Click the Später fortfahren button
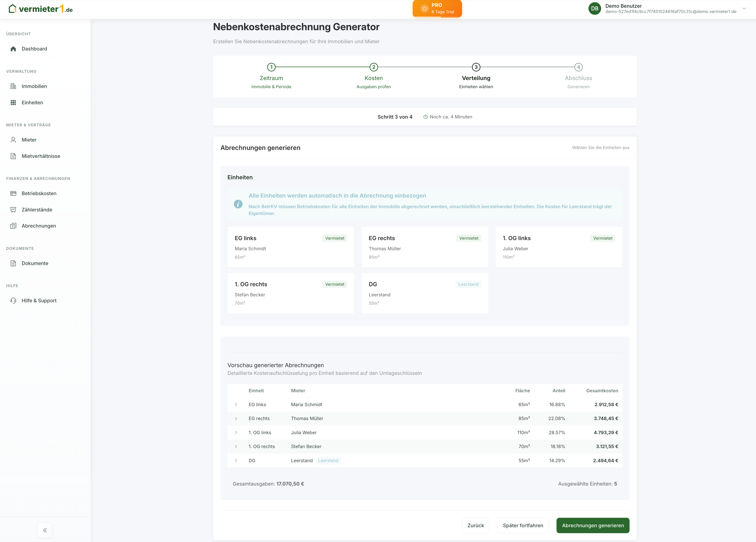 pyautogui.click(x=523, y=525)
